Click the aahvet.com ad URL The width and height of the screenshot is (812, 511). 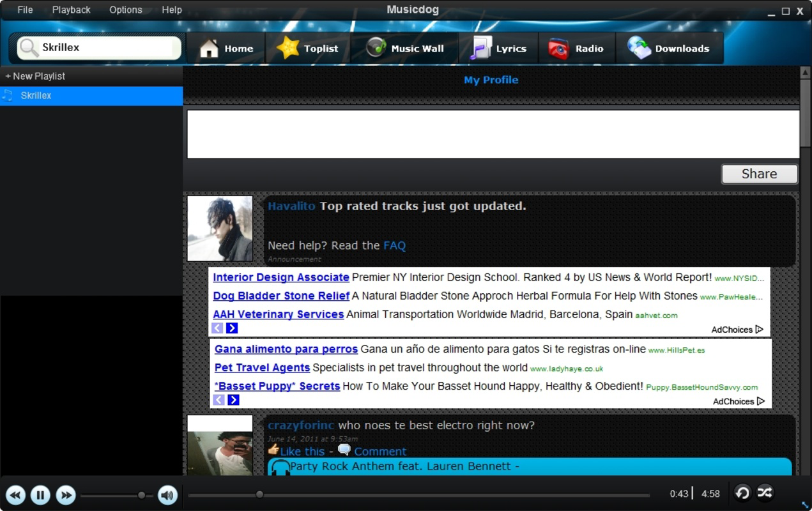tap(657, 316)
